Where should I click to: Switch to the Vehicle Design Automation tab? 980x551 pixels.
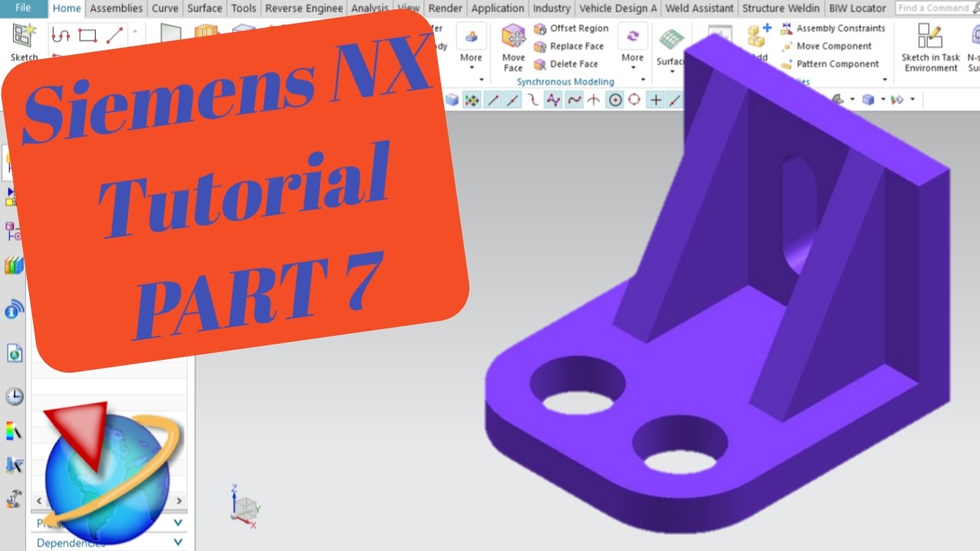pos(619,8)
